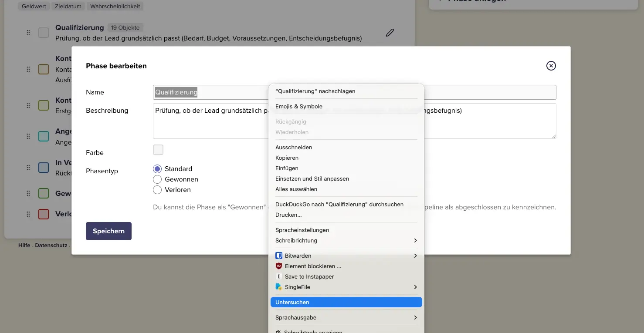Close the Phase bearbeiten dialog
Image resolution: width=644 pixels, height=333 pixels.
[551, 66]
